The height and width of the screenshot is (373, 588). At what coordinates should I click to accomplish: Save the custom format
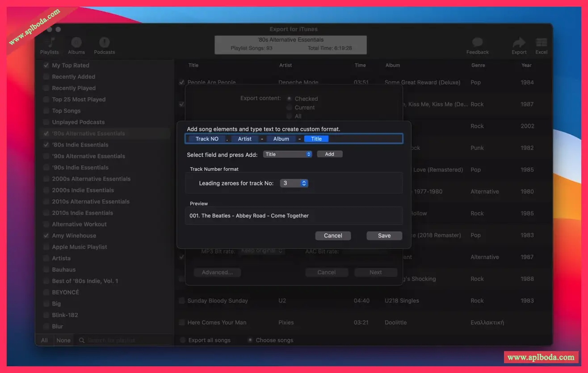pos(384,236)
